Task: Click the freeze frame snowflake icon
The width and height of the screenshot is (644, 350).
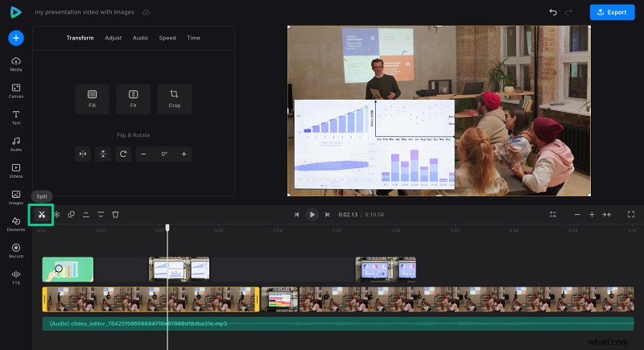Action: pos(56,214)
